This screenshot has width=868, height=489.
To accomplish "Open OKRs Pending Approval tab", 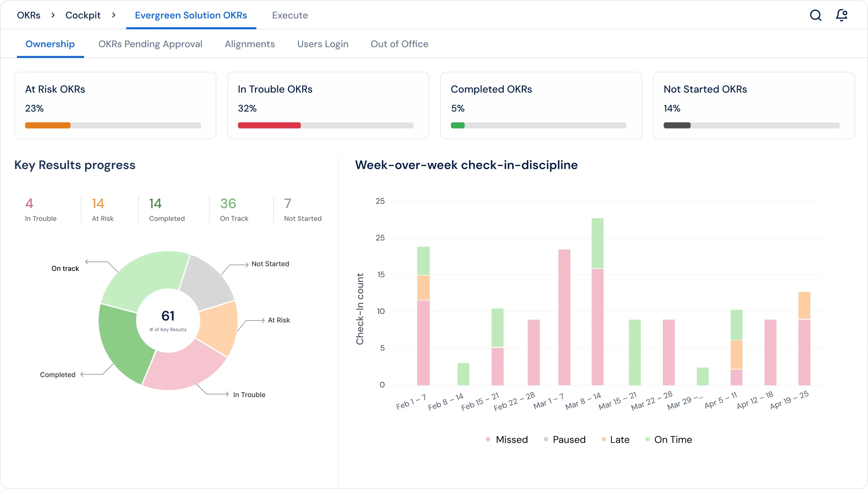I will [x=150, y=44].
